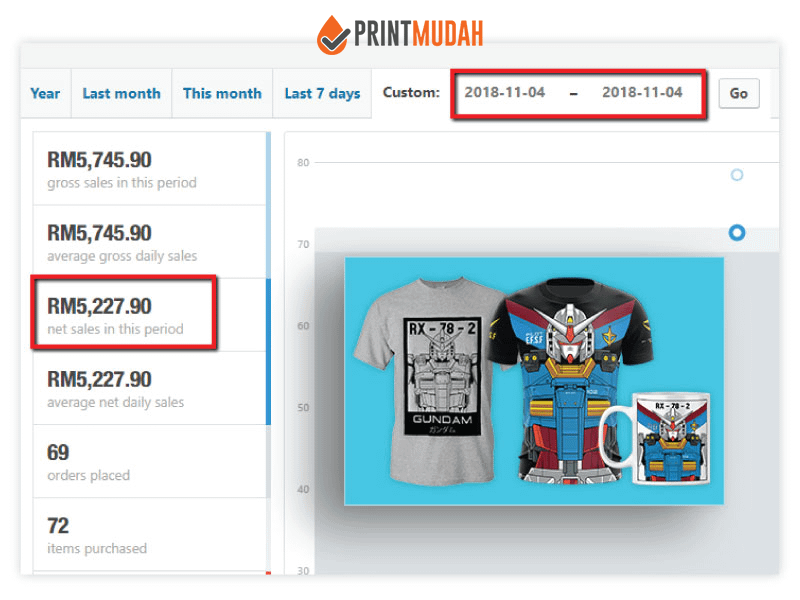Select gross sales in this period

tap(151, 169)
